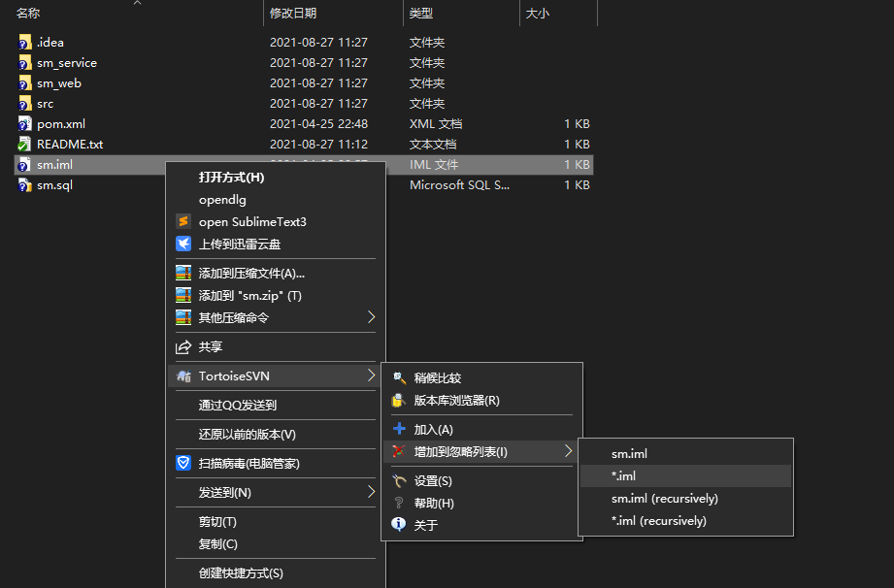
Task: Click the archive icon beside 其他压缩命令
Action: [183, 317]
